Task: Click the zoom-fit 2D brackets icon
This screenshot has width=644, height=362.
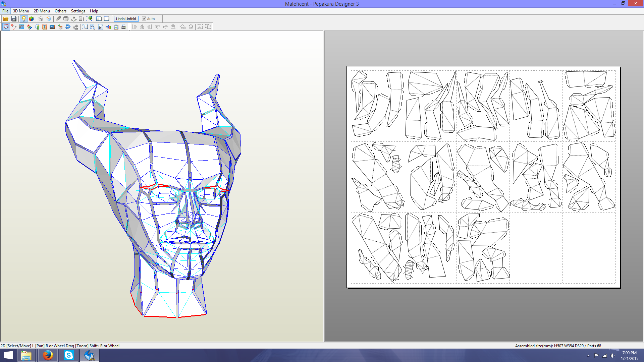Action: click(x=85, y=27)
